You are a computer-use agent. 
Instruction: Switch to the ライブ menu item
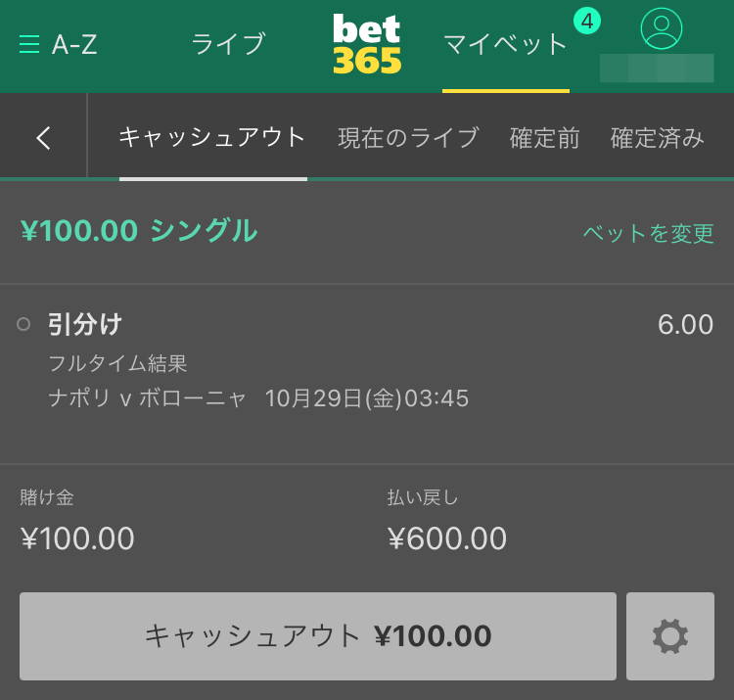tap(228, 44)
